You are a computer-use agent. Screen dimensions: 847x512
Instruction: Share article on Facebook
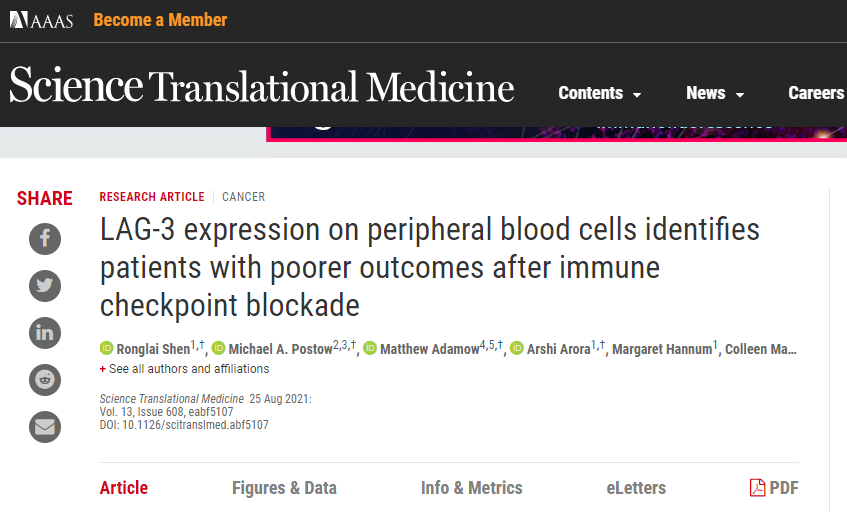tap(45, 239)
